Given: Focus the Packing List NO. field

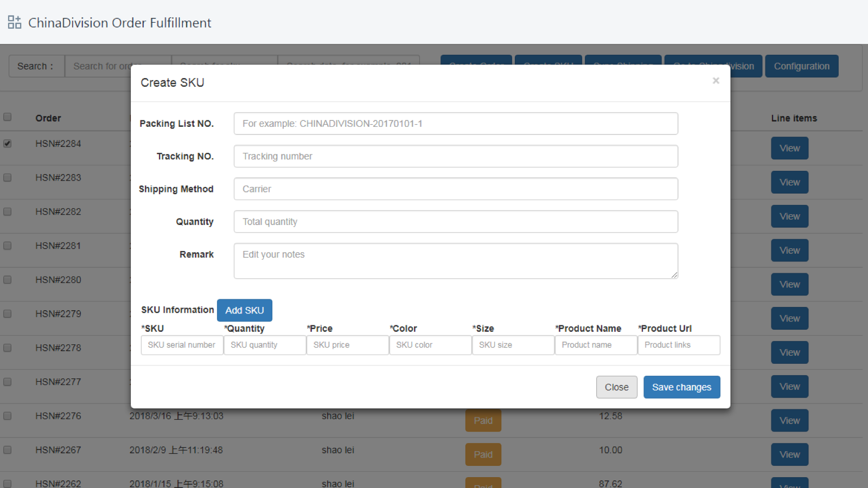Looking at the screenshot, I should [456, 124].
